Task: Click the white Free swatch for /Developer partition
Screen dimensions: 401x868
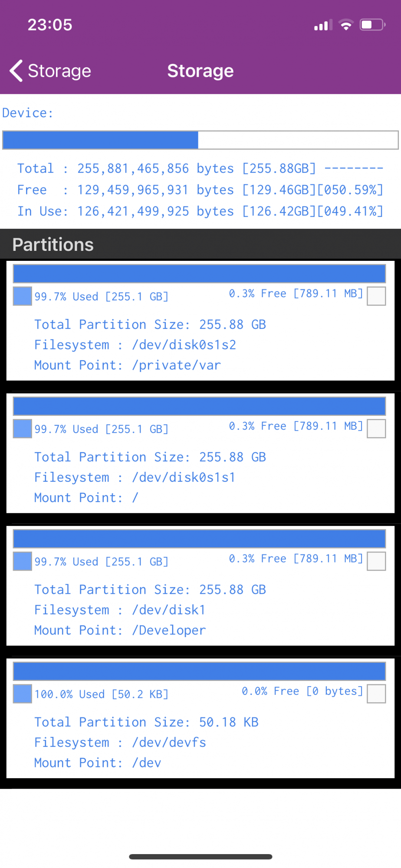Action: [x=376, y=561]
